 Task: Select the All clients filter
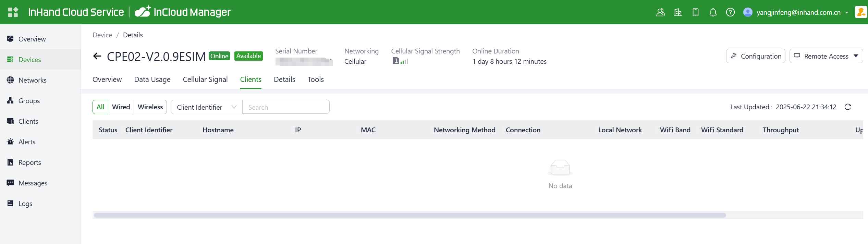pos(100,107)
